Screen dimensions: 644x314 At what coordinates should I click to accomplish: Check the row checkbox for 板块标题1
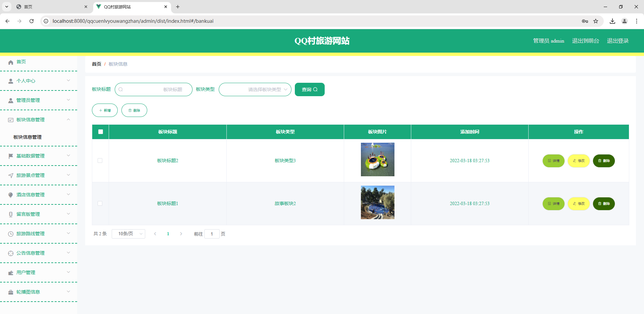[x=100, y=203]
